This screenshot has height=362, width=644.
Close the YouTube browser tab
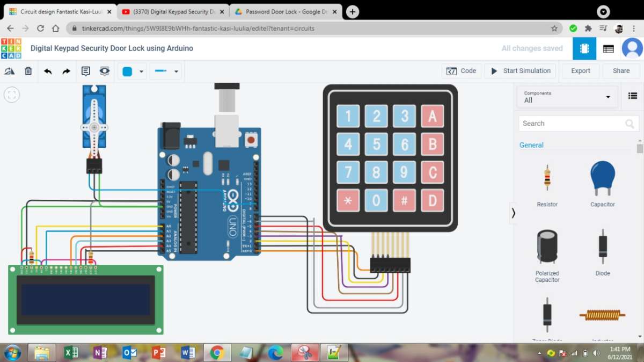[x=222, y=12]
